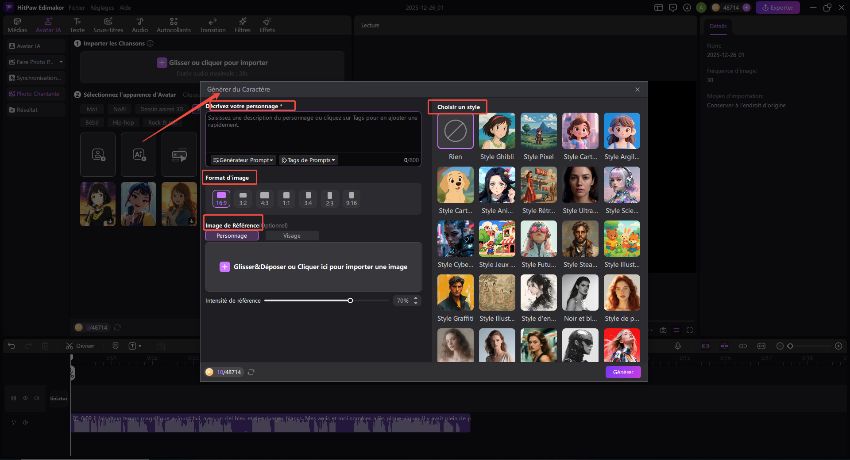Click the AI generate avatar tile in the background panel
This screenshot has height=460, width=850.
click(x=139, y=155)
